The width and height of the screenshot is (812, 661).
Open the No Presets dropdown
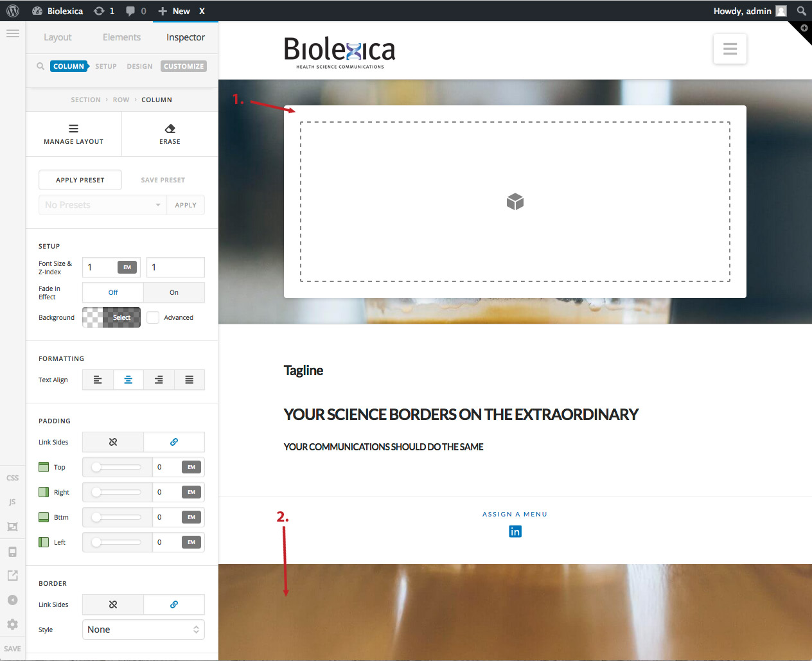[x=103, y=205]
